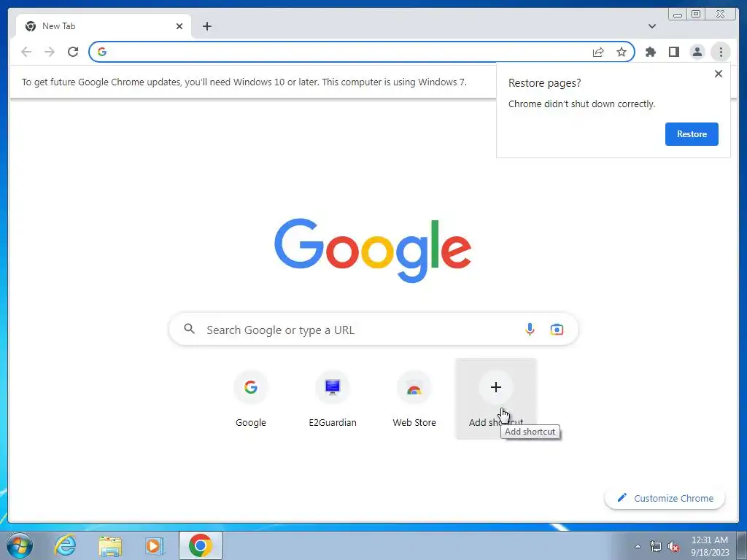This screenshot has width=747, height=560.
Task: Open the Web Store shortcut tile
Action: click(x=414, y=399)
